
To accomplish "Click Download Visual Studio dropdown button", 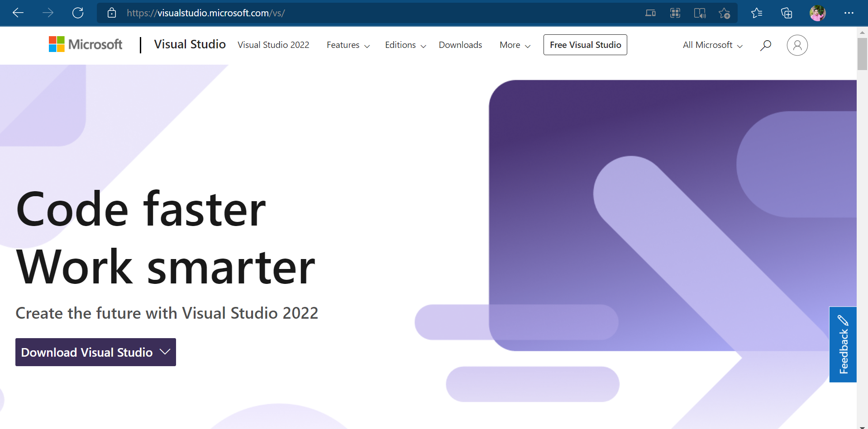I will 95,352.
